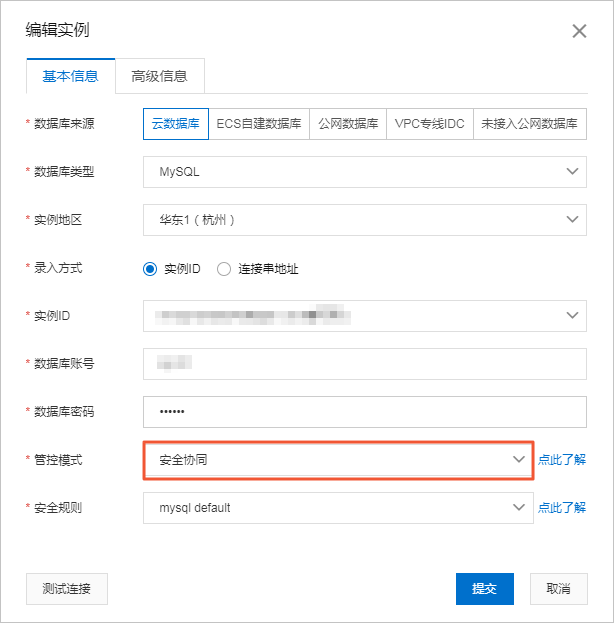Click the 录入方式 field label
Screen dimensions: 614x623
pos(58,268)
